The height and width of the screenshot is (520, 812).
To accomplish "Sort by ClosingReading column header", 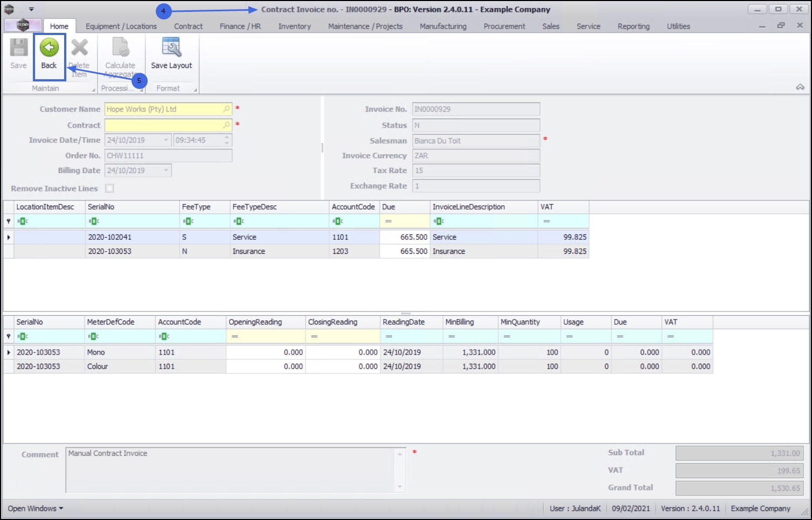I will pos(343,322).
